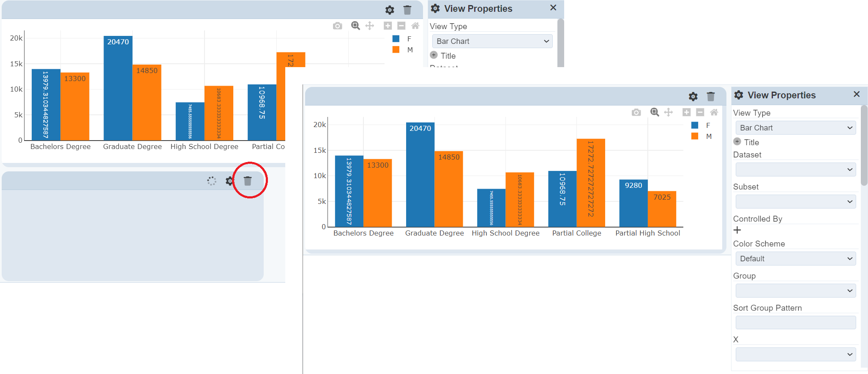Viewport: 868px width, 374px height.
Task: Toggle M series in right chart legend
Action: pos(701,136)
